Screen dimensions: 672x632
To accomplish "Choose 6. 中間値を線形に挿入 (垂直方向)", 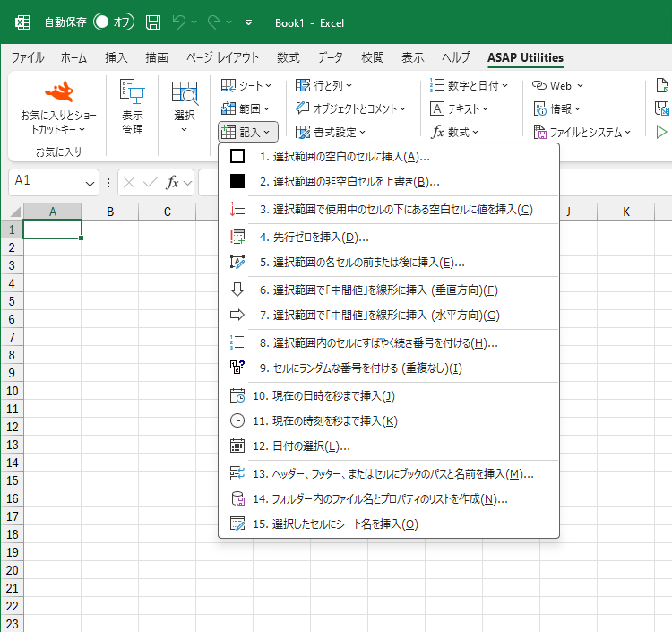I will [389, 290].
